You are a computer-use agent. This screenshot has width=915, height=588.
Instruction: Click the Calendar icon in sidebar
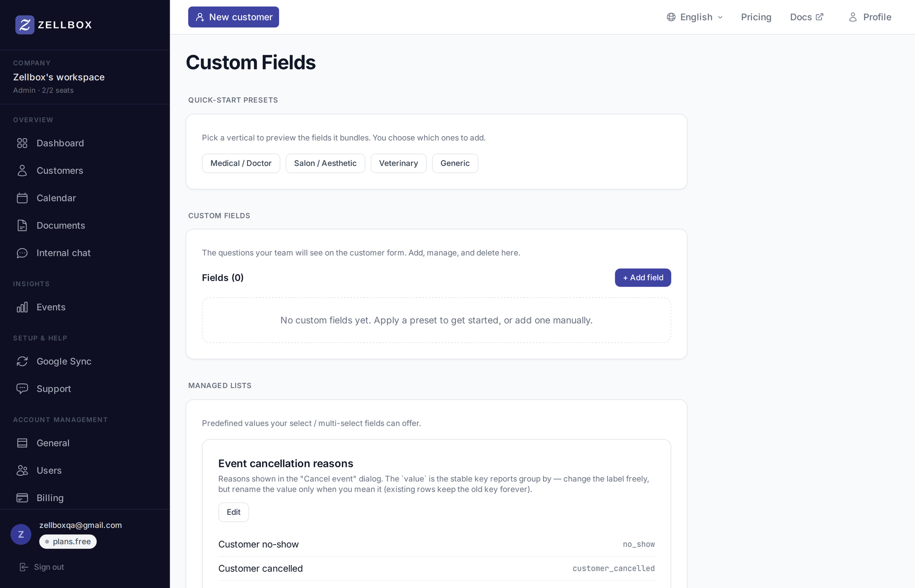click(22, 198)
